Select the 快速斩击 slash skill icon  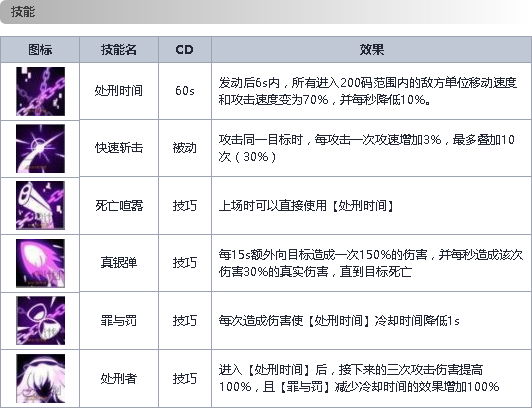(40, 149)
